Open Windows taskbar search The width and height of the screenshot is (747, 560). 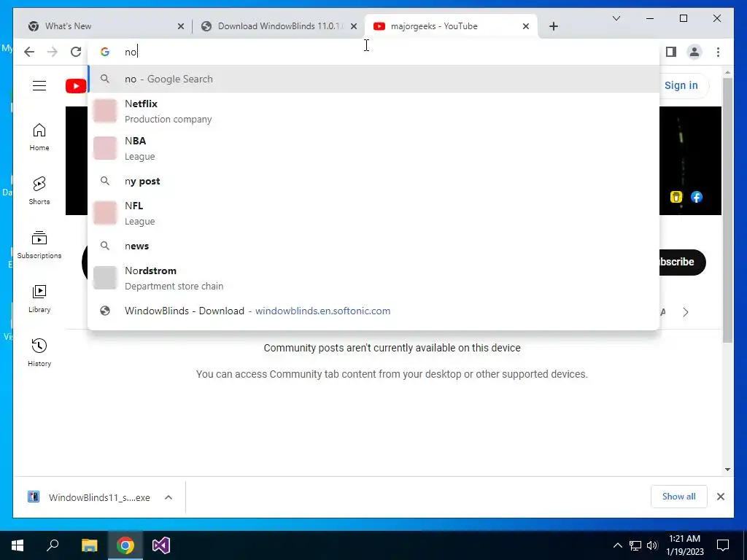tap(53, 545)
